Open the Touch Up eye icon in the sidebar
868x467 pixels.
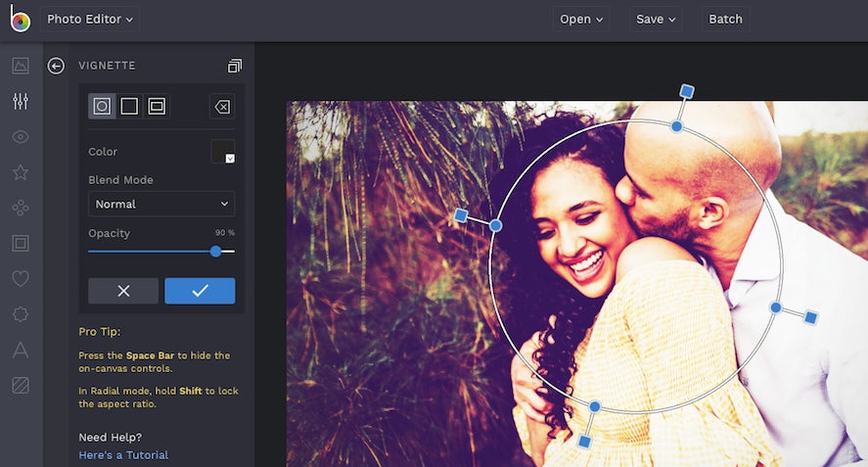tap(21, 137)
